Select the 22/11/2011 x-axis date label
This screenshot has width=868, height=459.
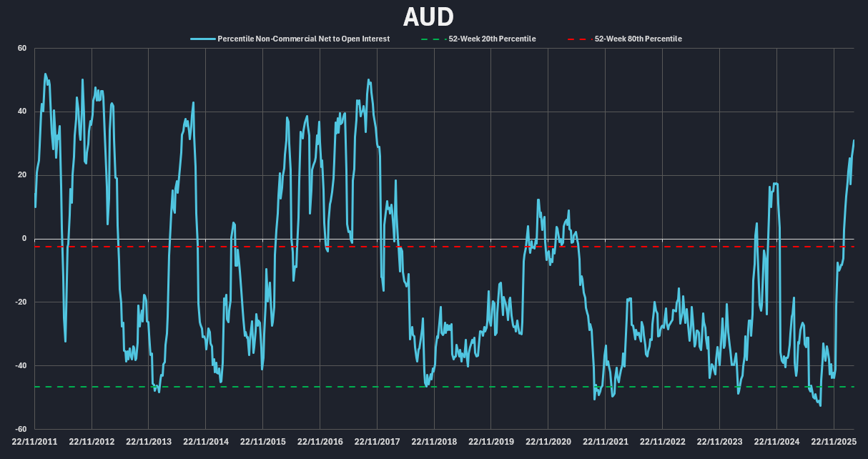pyautogui.click(x=34, y=442)
